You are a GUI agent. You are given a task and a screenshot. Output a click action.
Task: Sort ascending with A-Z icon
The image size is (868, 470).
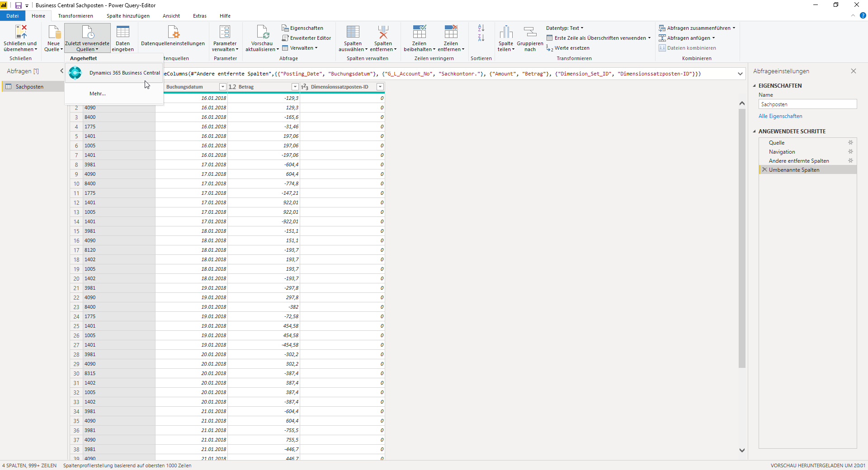click(x=481, y=28)
